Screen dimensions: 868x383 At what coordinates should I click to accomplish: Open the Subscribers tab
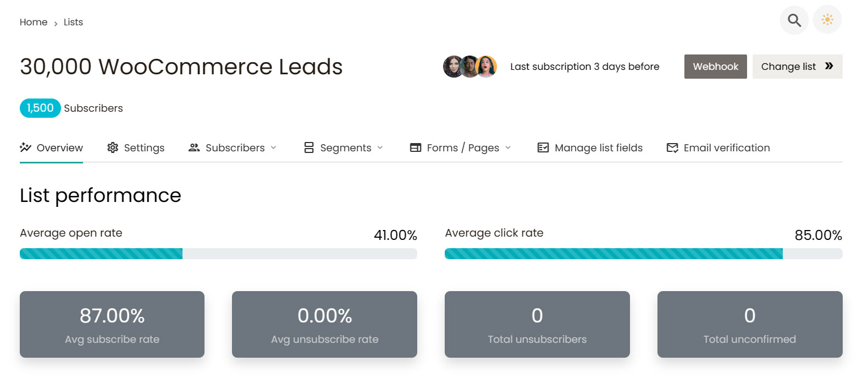233,147
